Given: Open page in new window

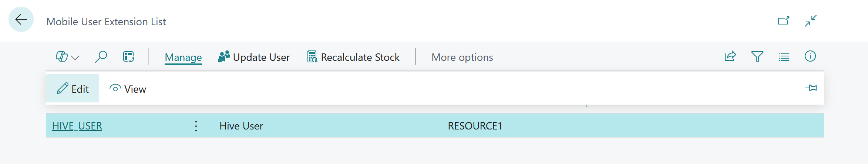Looking at the screenshot, I should [784, 21].
